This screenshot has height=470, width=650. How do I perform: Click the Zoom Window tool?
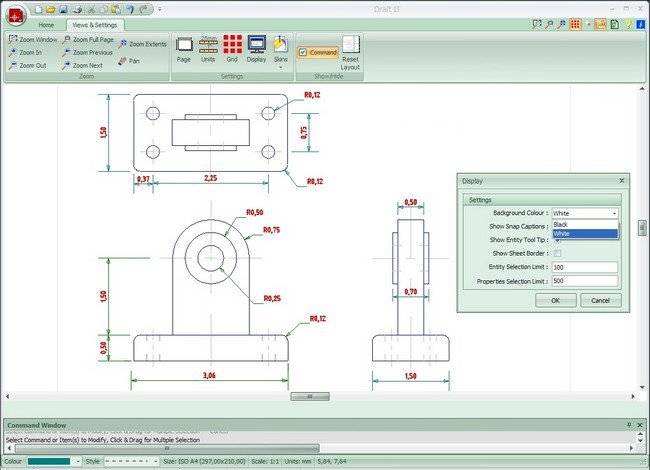(x=34, y=39)
